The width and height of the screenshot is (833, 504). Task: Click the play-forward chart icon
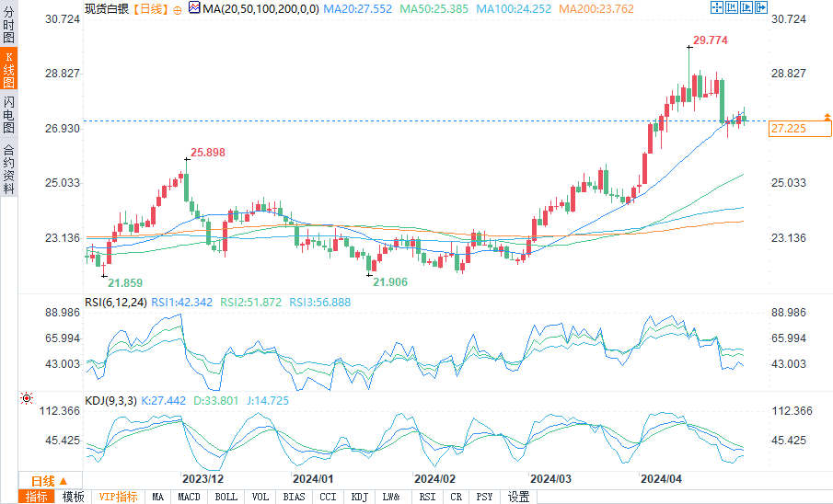coord(746,7)
